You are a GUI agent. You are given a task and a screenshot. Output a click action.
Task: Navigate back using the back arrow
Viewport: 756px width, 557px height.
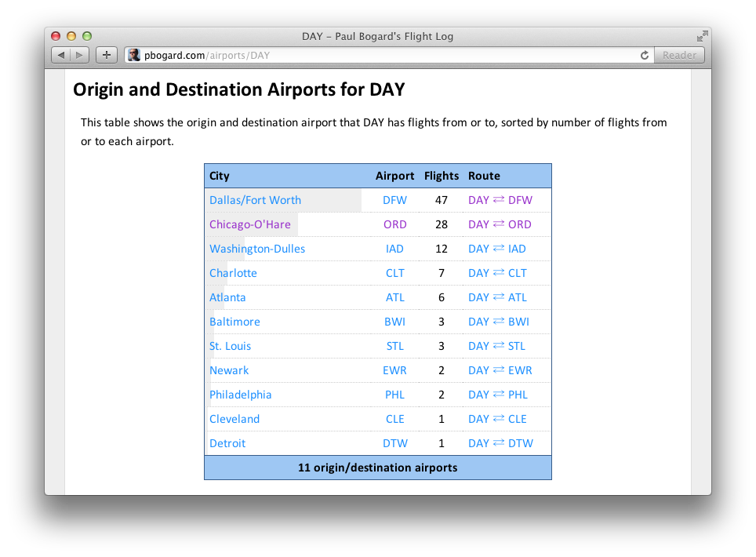pyautogui.click(x=61, y=55)
